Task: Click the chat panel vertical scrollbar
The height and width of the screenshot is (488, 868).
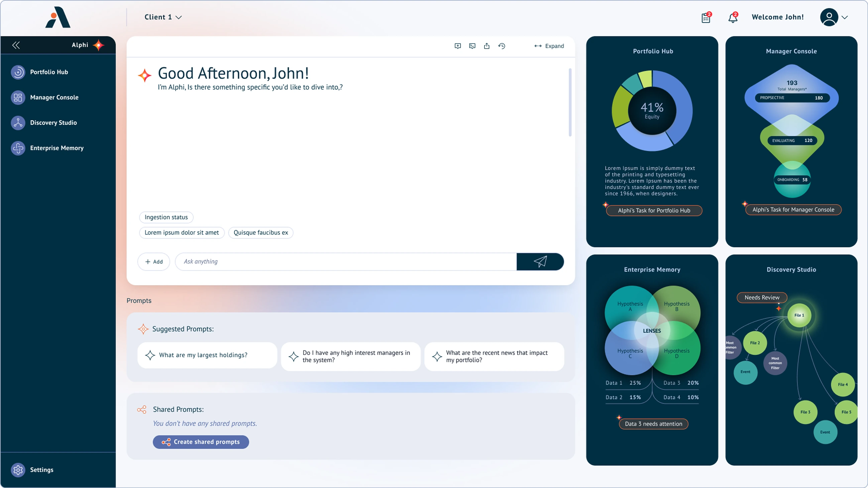Action: pos(570,102)
